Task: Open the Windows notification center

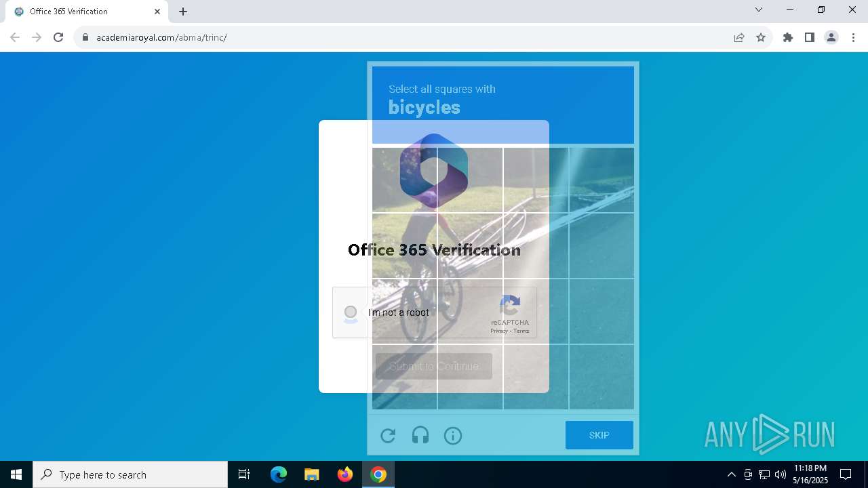Action: 846,474
